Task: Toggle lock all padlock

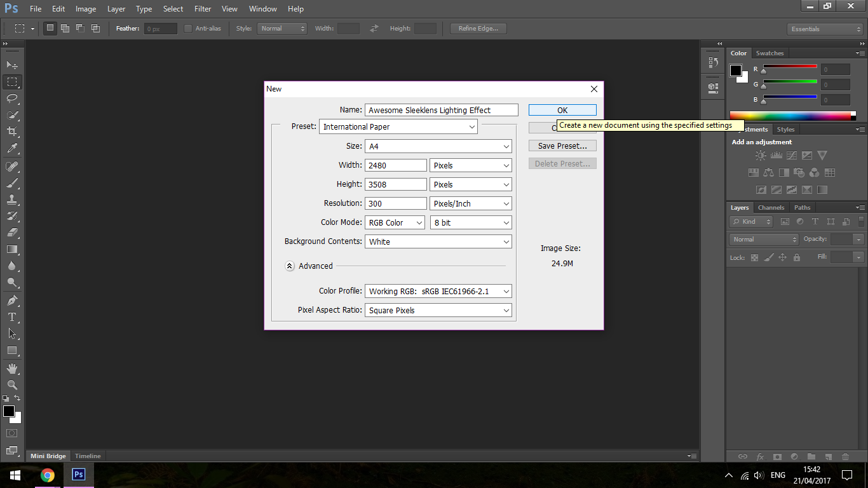Action: click(x=797, y=257)
